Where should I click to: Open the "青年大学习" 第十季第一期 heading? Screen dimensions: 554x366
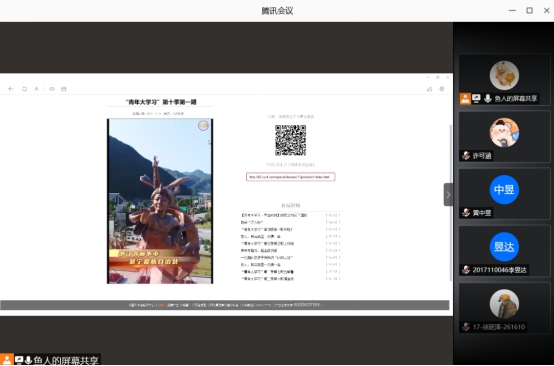(x=161, y=102)
